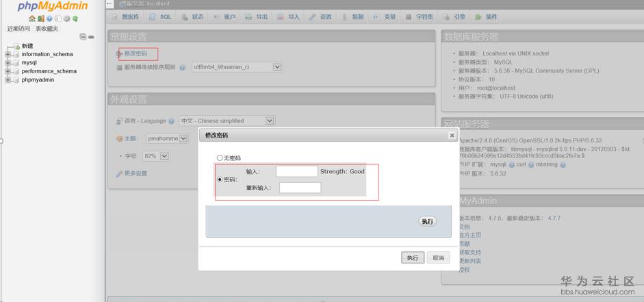Click the 修改密码 link
Viewport: 644px width, 302px height.
coord(136,53)
